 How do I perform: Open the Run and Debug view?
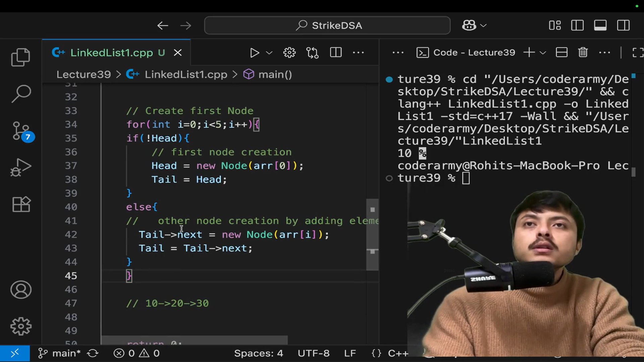21,167
